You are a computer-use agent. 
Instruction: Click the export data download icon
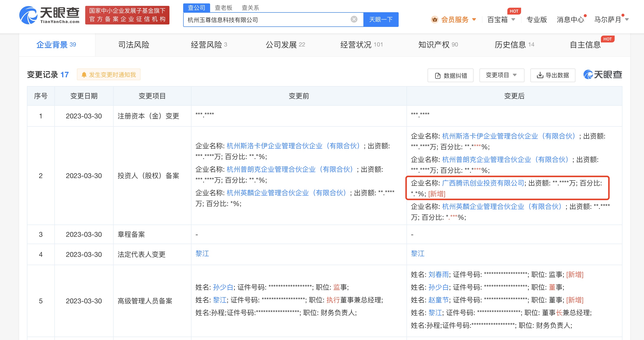tap(540, 75)
